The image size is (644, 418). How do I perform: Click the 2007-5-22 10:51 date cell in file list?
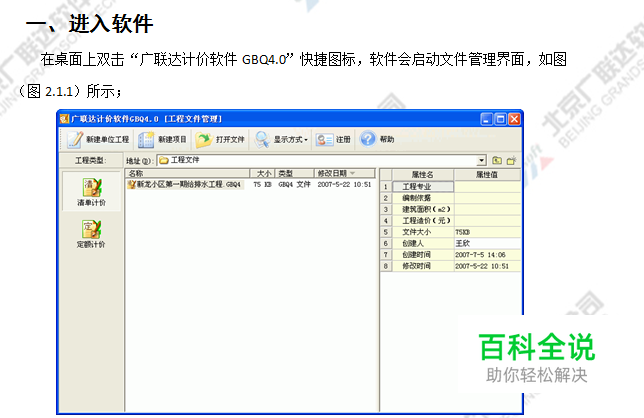coord(344,185)
